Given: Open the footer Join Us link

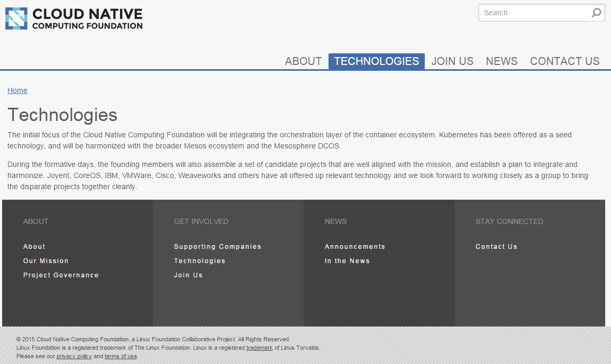Looking at the screenshot, I should point(188,275).
